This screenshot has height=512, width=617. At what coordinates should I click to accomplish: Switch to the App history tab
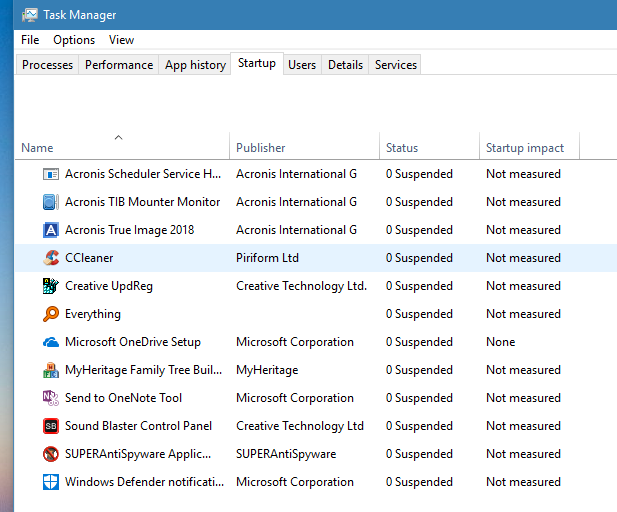[x=195, y=65]
